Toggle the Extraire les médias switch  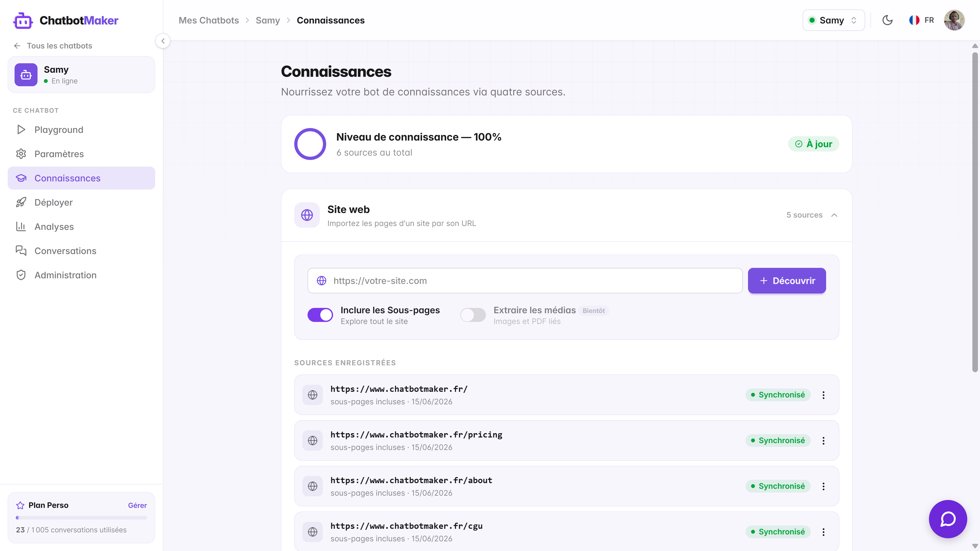pos(473,315)
